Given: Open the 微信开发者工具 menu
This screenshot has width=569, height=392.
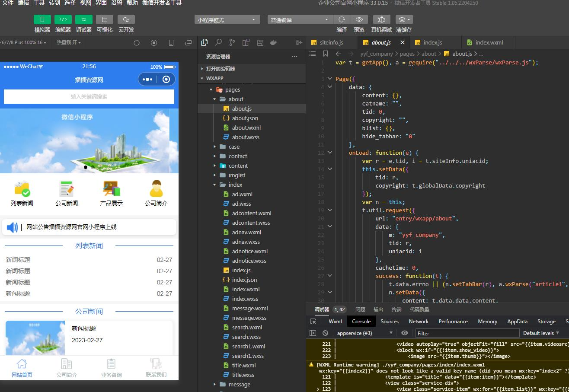Looking at the screenshot, I should [162, 3].
